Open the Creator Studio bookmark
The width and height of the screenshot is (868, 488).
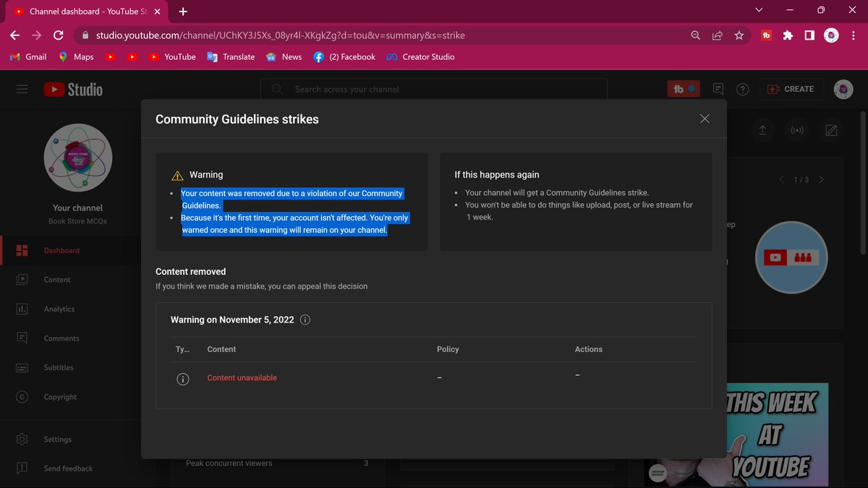(x=420, y=56)
